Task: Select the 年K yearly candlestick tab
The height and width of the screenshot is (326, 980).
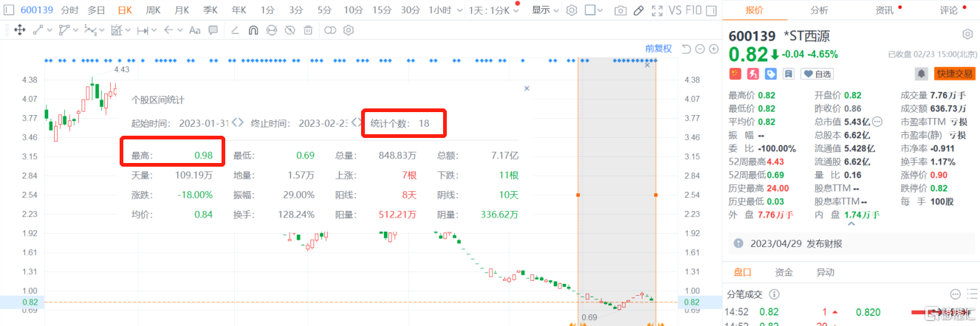Action: point(238,10)
